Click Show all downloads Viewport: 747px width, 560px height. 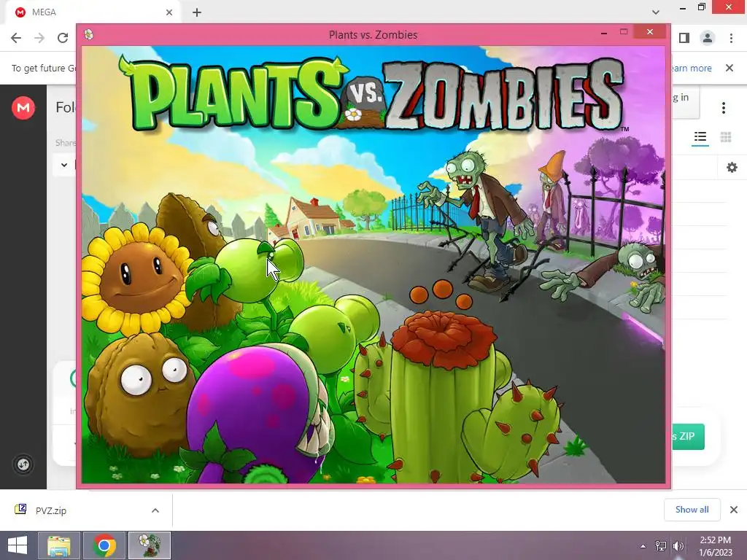point(692,510)
